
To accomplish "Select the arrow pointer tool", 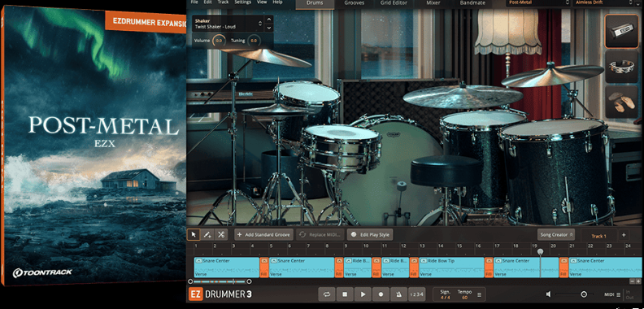I will click(x=194, y=235).
